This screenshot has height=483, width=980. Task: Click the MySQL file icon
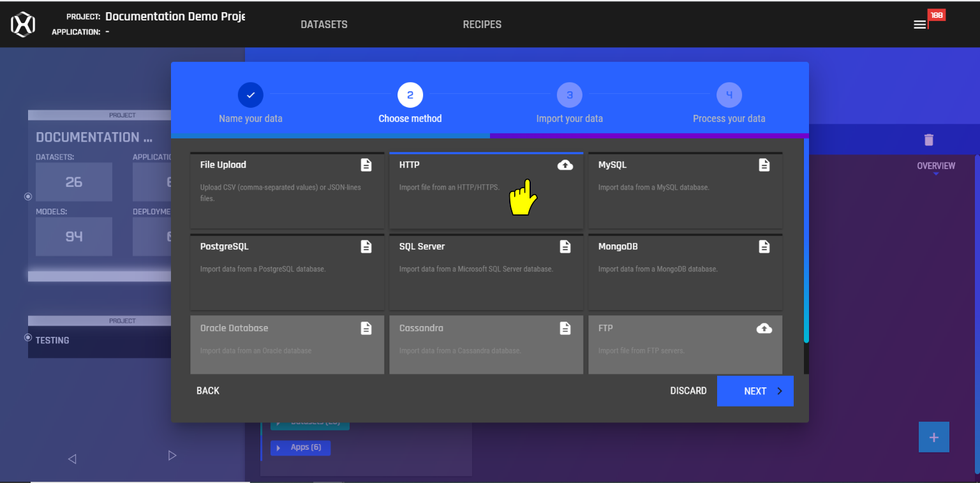[x=764, y=165]
